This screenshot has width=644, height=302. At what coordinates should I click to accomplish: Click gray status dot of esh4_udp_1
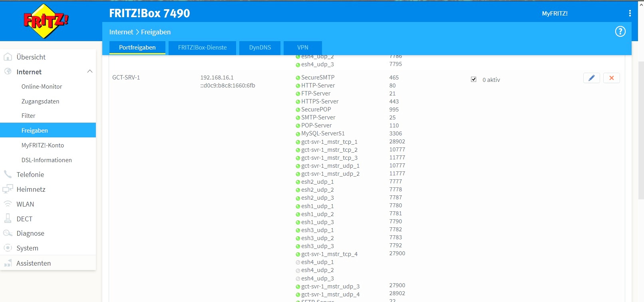[298, 262]
